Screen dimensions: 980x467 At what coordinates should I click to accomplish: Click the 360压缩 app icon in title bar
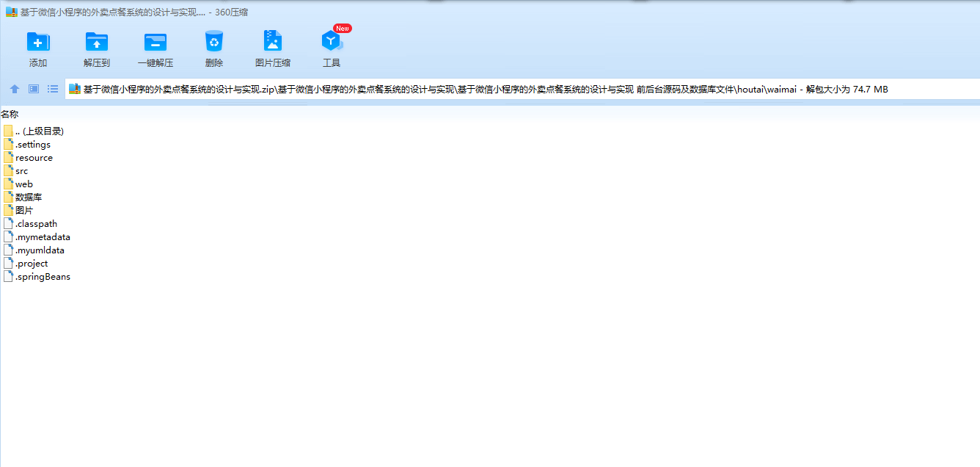11,12
